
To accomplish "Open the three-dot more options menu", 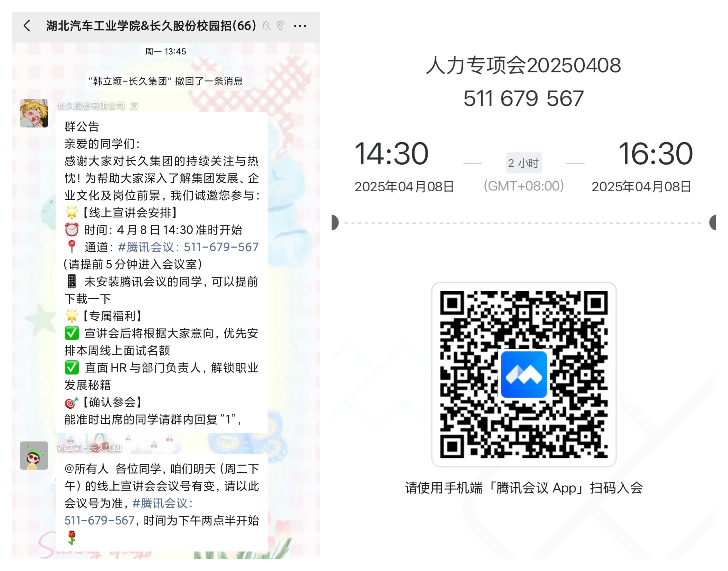I will tap(300, 26).
